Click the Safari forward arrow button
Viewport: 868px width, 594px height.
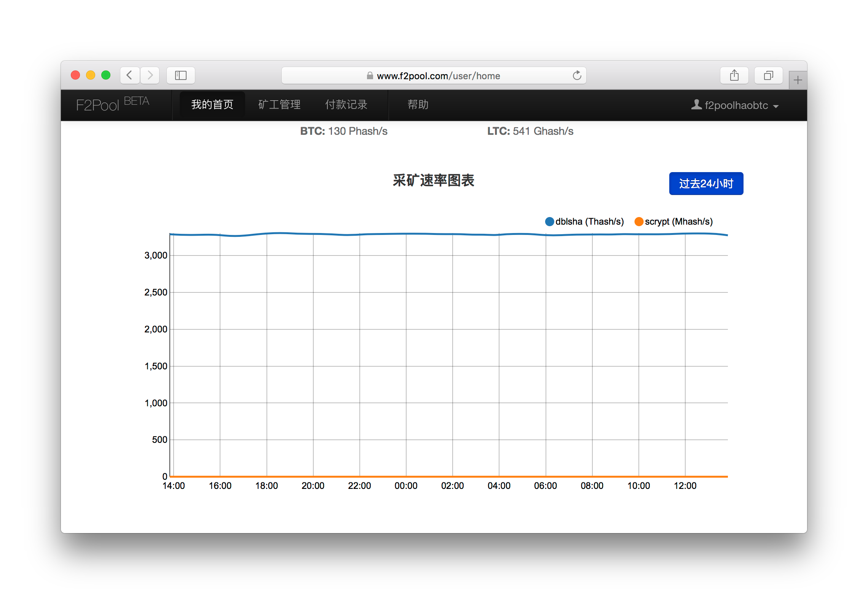(150, 75)
